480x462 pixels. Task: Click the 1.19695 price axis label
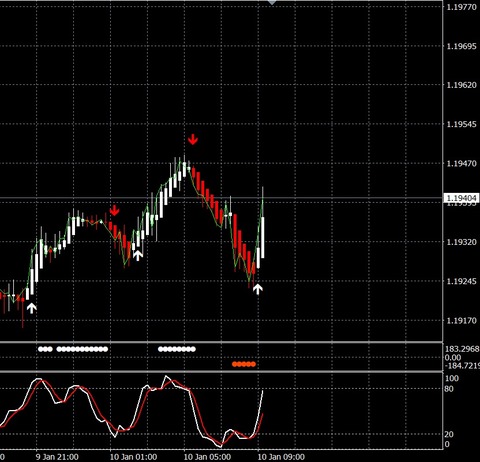click(462, 46)
